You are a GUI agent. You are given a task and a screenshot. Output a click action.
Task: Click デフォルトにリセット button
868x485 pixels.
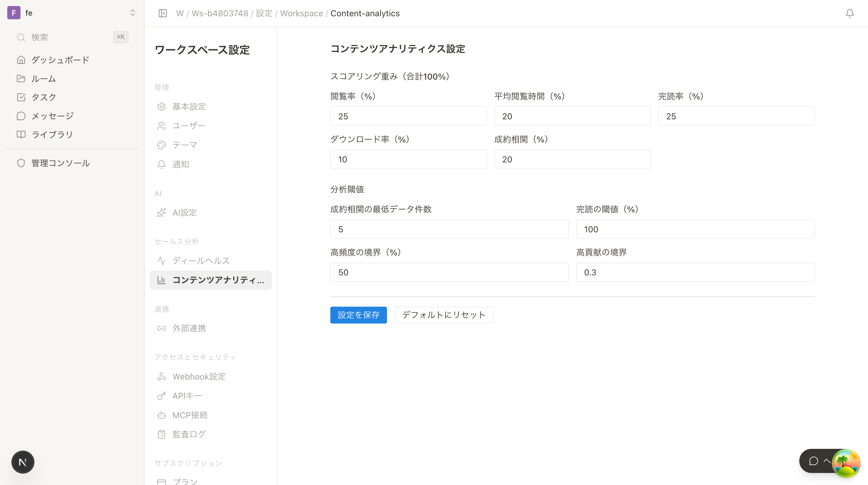(444, 315)
